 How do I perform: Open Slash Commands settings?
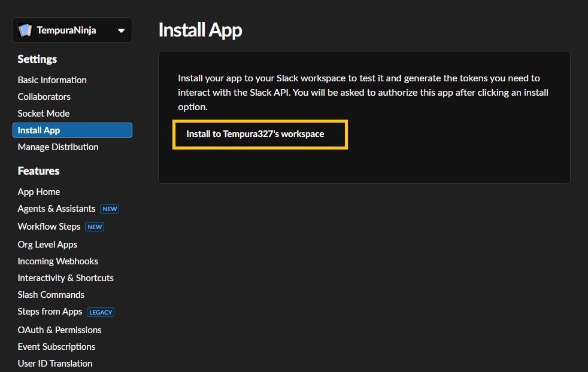(x=51, y=295)
